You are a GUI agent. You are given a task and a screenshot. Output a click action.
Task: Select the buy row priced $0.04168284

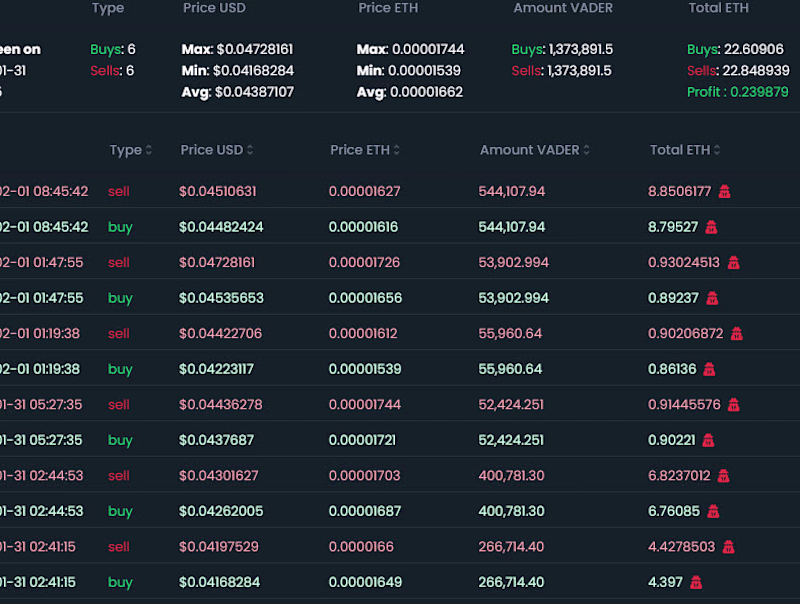point(400,582)
